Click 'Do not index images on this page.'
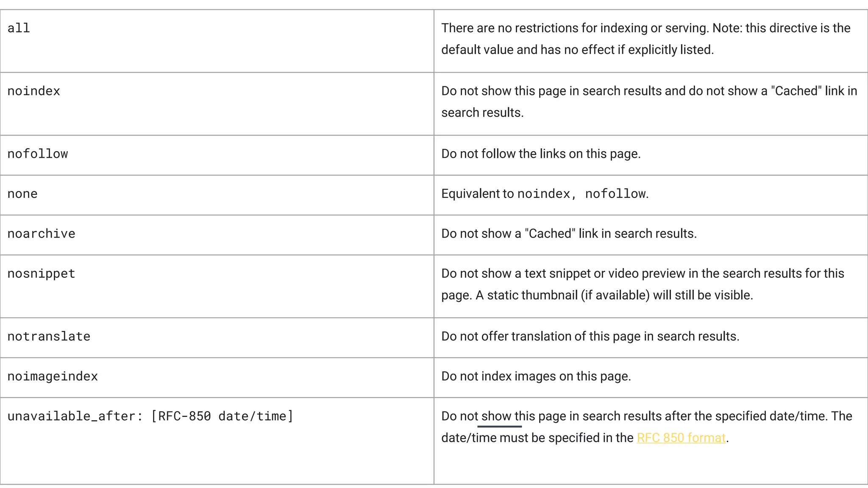Image resolution: width=868 pixels, height=488 pixels. pos(536,376)
